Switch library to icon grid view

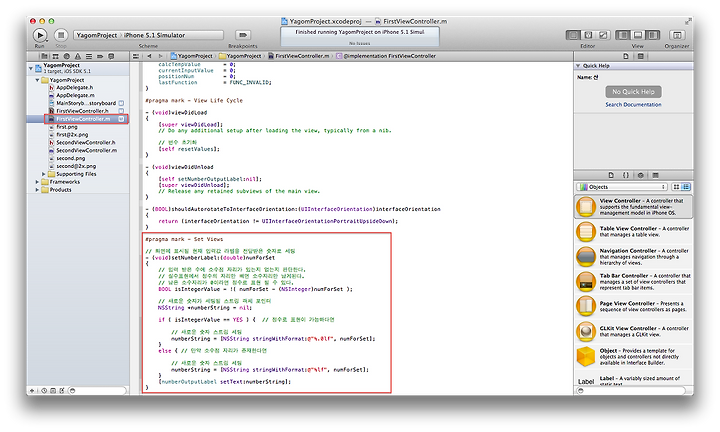coord(676,187)
